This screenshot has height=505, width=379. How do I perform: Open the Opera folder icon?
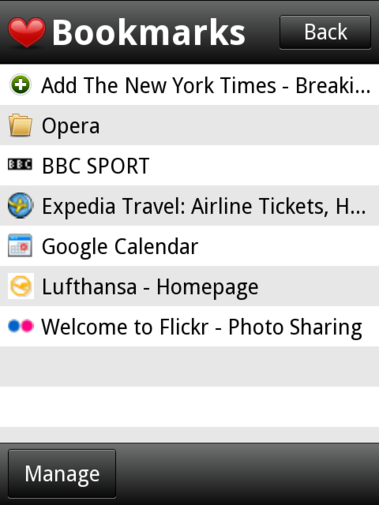coord(20,125)
